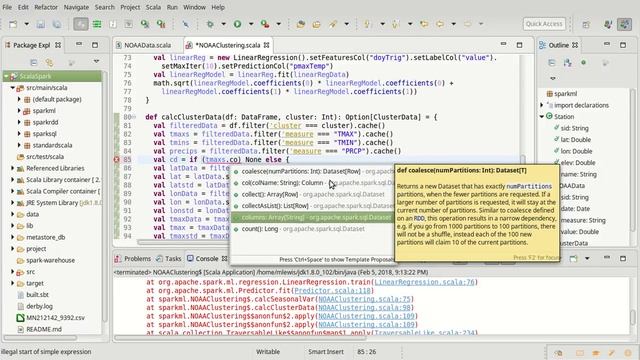The image size is (640, 360).
Task: Collapse All in Package Explorer
Action: 34,62
